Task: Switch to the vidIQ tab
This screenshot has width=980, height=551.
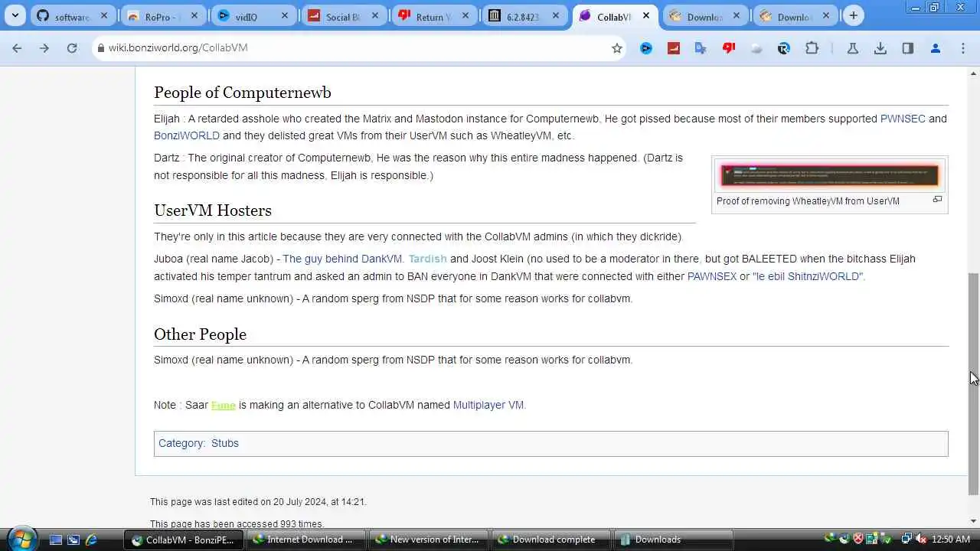Action: 254,16
